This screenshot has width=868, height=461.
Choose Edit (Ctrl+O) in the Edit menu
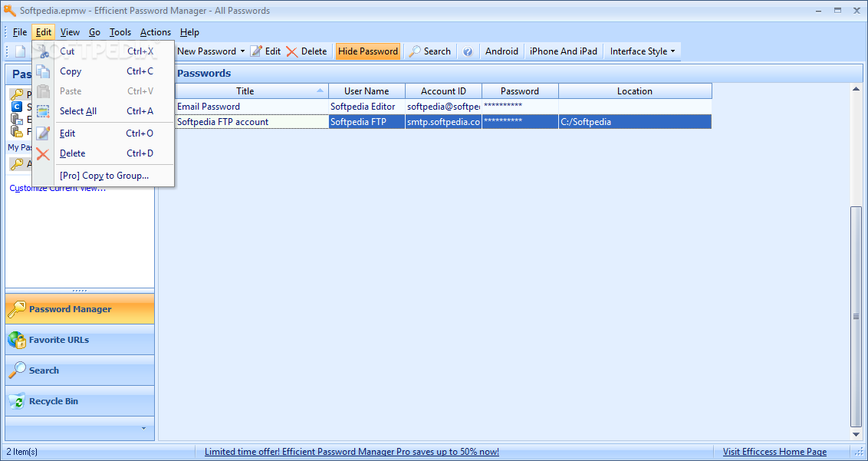coord(104,133)
